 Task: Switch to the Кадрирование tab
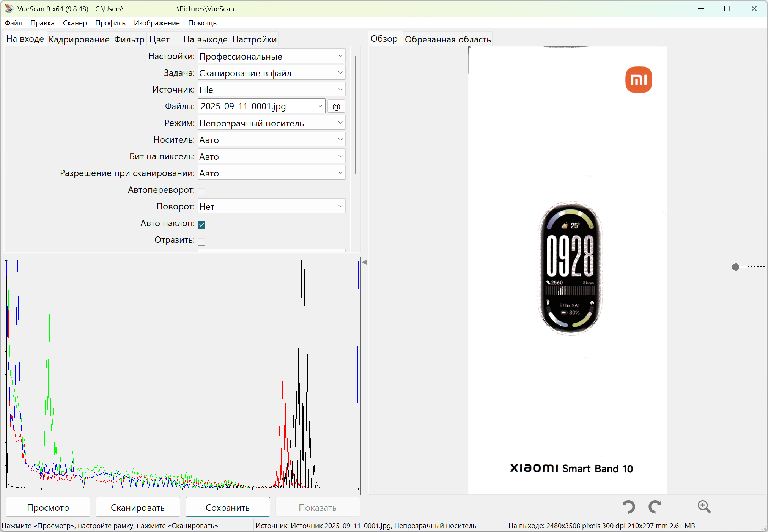click(x=79, y=39)
